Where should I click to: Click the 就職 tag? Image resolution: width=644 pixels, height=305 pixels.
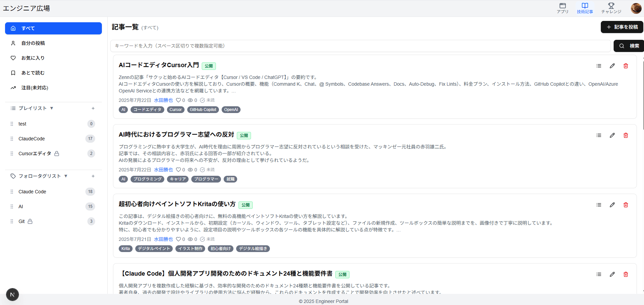[230, 179]
